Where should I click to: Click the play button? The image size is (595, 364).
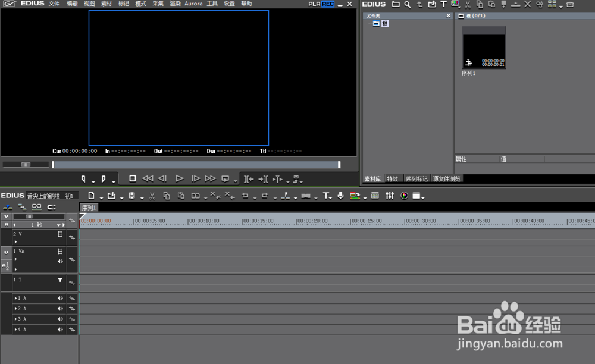coord(180,178)
